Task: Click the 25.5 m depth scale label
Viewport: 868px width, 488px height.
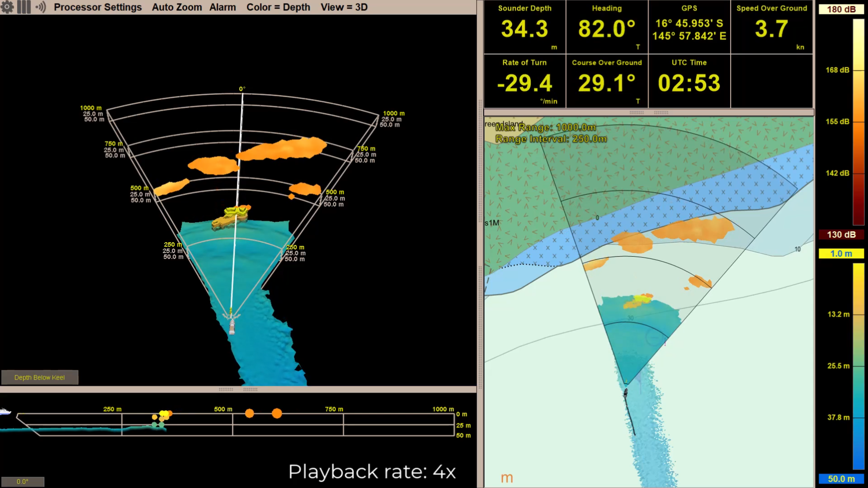Action: [839, 366]
